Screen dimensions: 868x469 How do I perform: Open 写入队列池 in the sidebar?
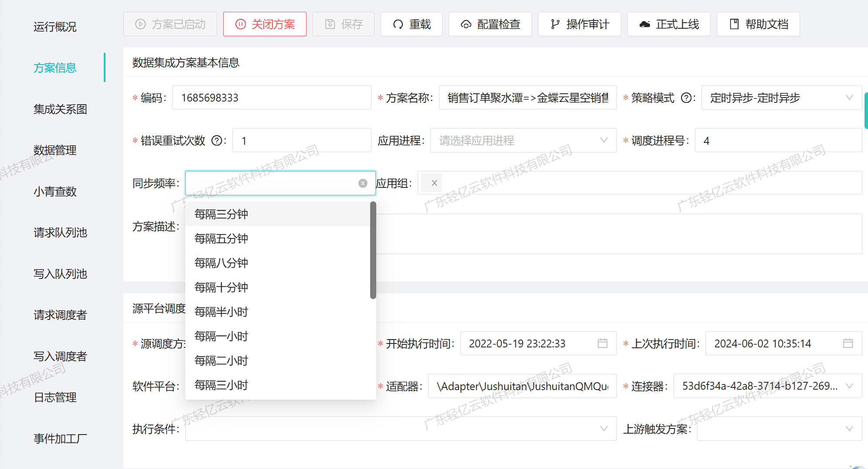(x=60, y=274)
